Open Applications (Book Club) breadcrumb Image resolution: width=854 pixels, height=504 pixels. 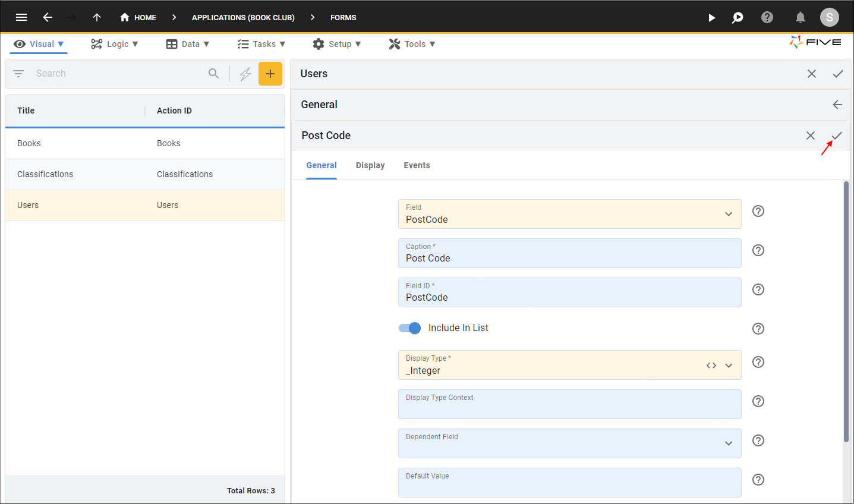[243, 17]
